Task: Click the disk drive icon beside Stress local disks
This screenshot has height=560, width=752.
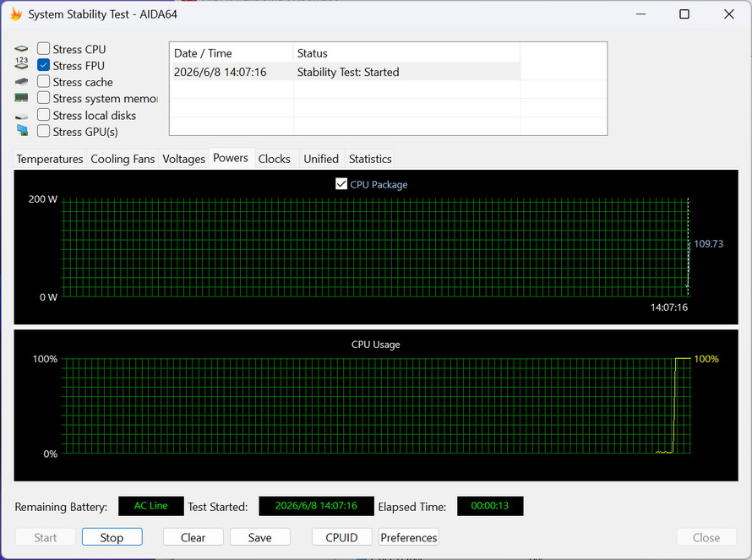Action: (21, 116)
